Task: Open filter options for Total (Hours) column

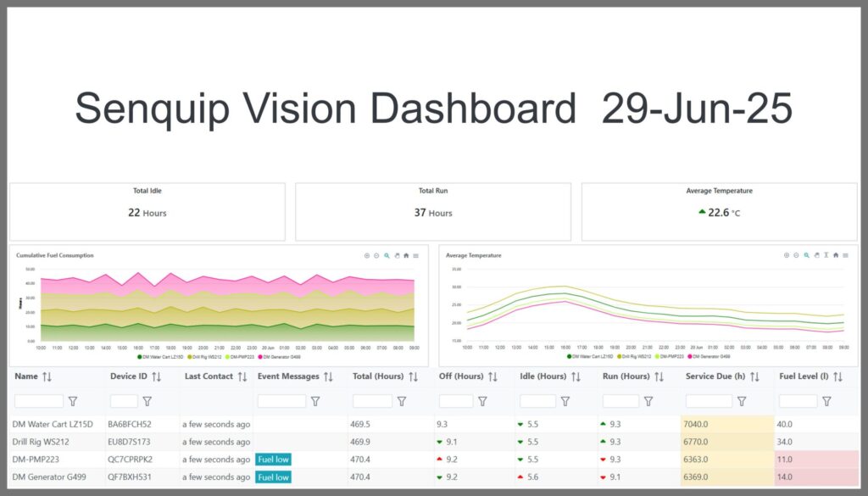Action: (402, 401)
